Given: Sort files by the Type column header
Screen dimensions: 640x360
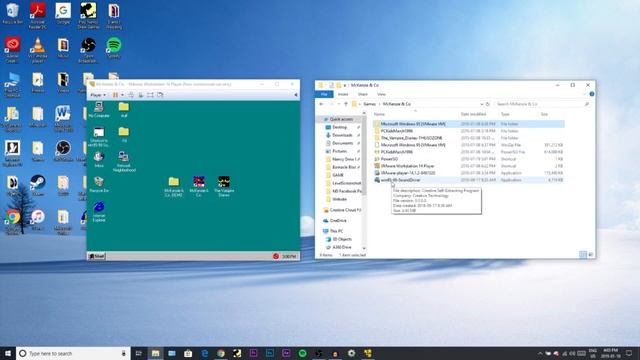Looking at the screenshot, I should tap(505, 114).
